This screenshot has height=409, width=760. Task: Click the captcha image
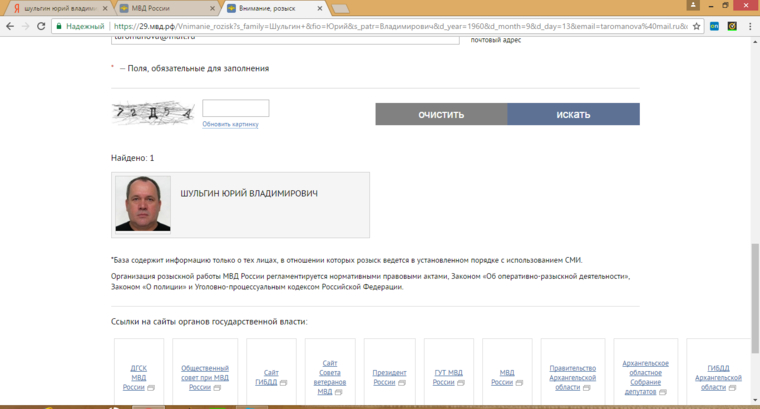(x=153, y=113)
